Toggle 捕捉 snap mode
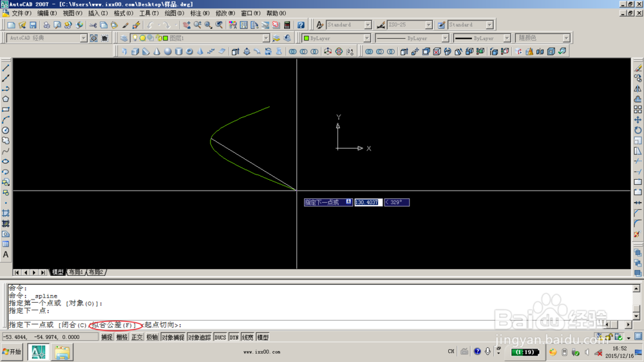The width and height of the screenshot is (644, 362). (107, 338)
